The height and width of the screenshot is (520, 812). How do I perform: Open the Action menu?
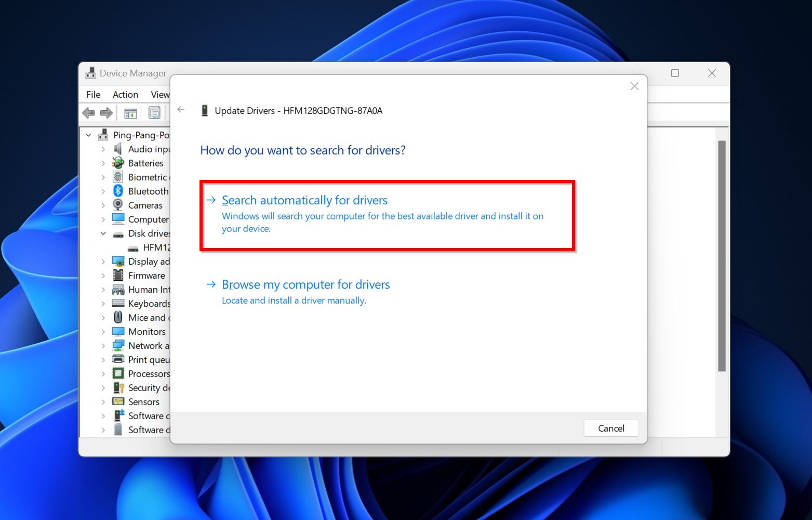point(125,95)
